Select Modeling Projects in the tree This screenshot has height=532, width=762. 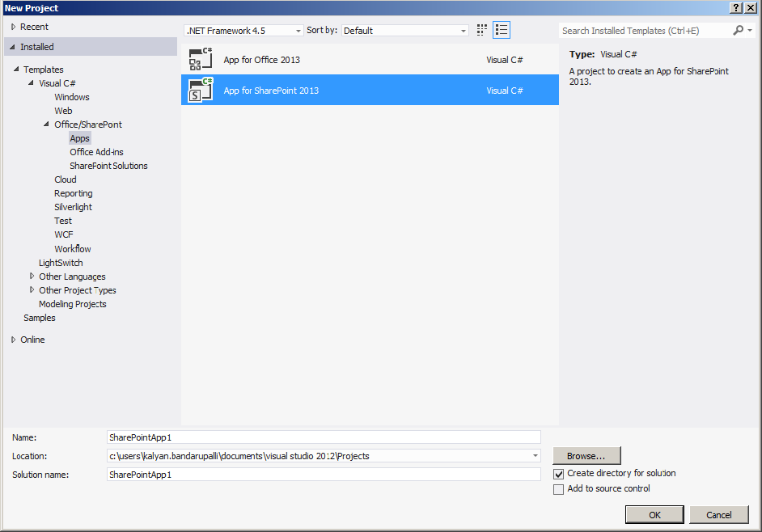click(x=73, y=304)
